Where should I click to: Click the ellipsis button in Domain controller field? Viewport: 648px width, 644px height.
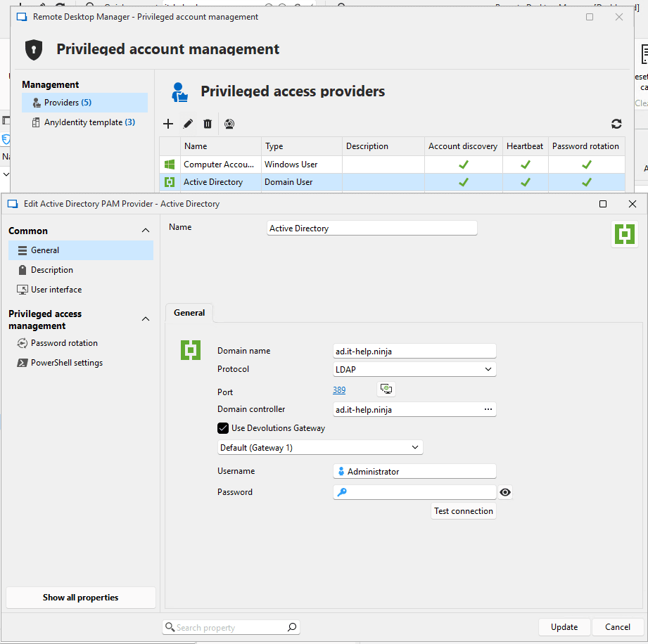pos(488,409)
